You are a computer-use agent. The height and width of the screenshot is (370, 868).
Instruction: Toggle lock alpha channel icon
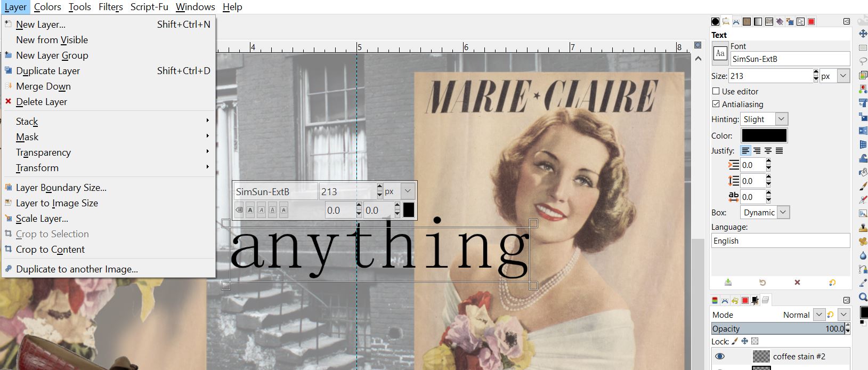click(x=755, y=341)
